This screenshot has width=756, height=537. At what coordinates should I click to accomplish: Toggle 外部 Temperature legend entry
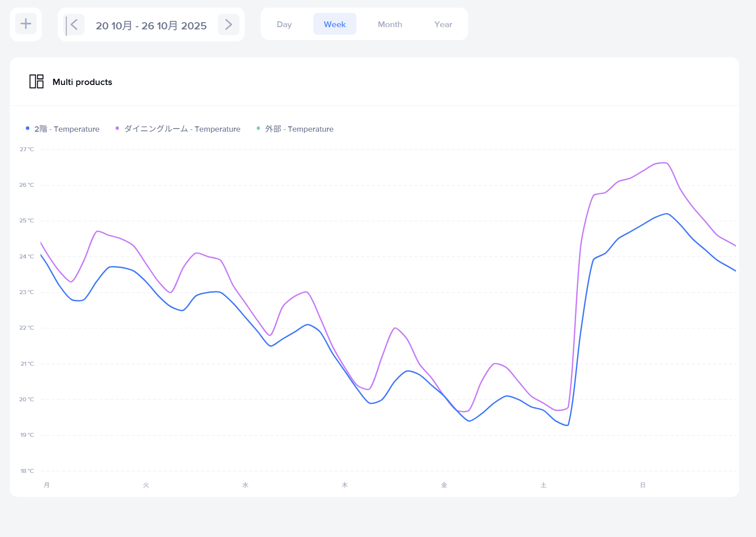click(x=299, y=129)
